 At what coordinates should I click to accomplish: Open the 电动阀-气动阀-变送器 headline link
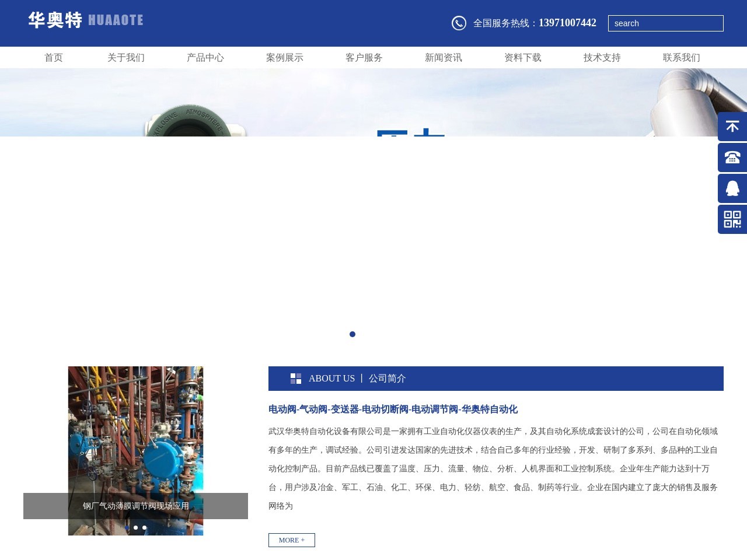(x=393, y=409)
